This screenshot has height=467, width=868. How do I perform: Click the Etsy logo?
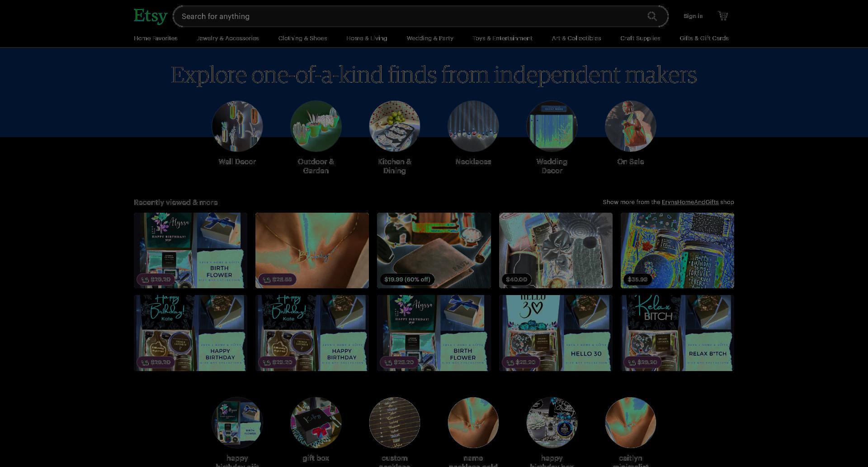(150, 16)
